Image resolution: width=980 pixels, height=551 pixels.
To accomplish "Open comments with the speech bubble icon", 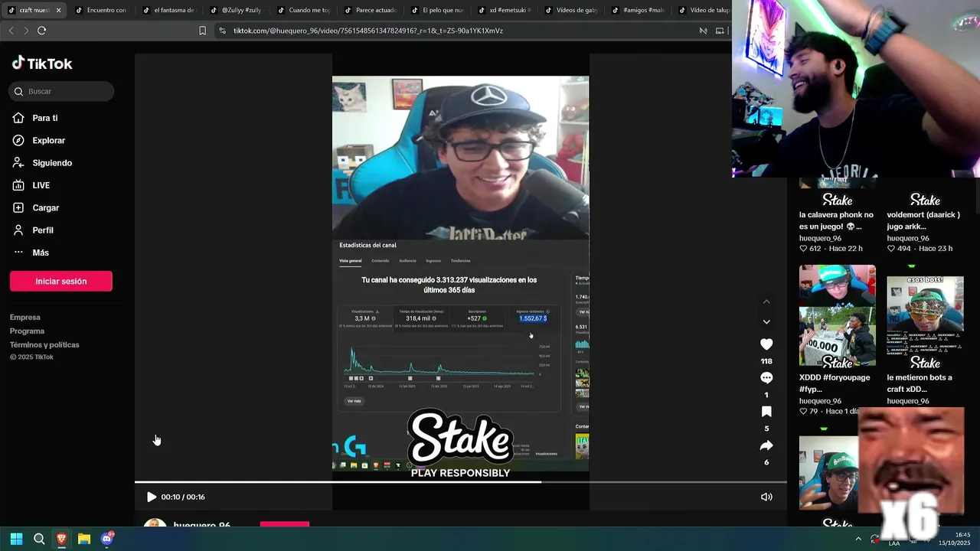I will 766,378.
